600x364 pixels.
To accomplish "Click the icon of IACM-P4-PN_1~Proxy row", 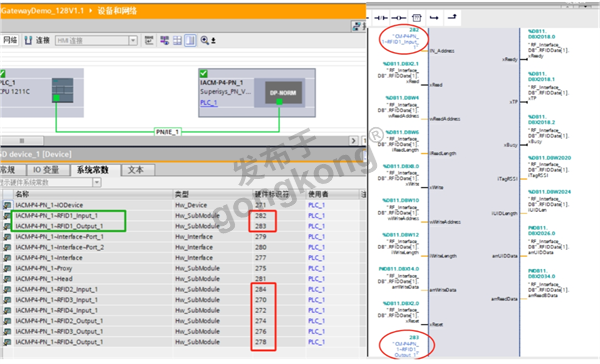I will (7, 268).
